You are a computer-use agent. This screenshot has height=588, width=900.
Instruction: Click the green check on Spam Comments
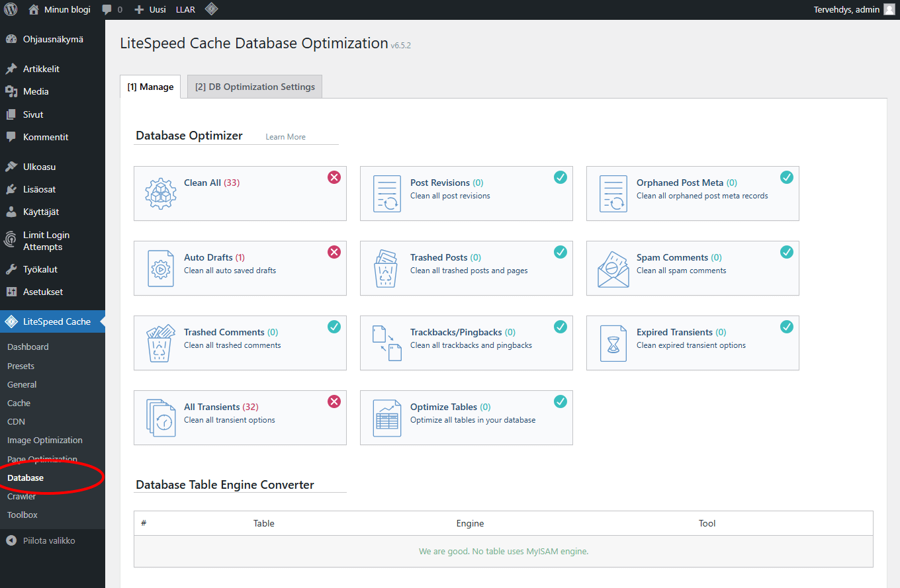[x=787, y=252]
